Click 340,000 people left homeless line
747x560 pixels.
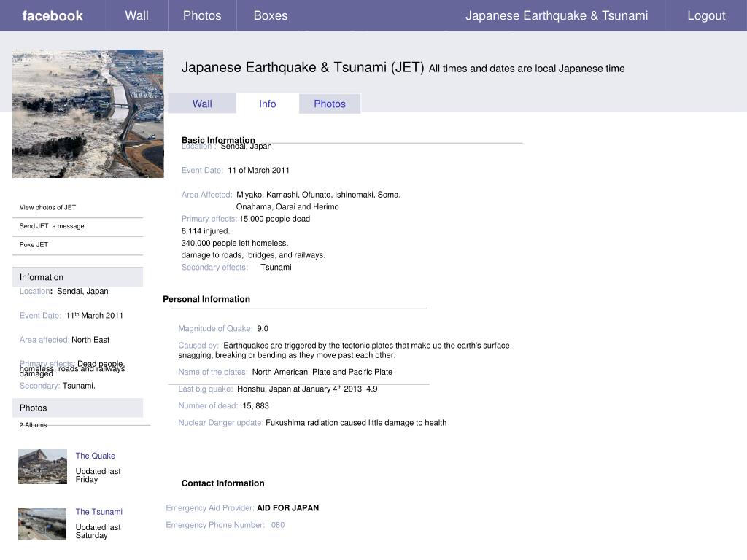235,243
